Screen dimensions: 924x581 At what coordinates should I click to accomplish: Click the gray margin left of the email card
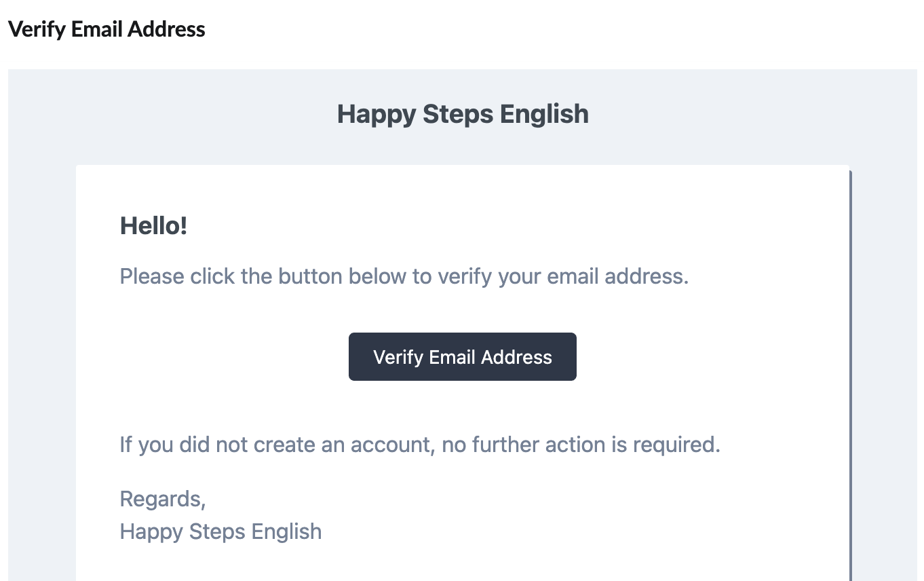[42, 339]
